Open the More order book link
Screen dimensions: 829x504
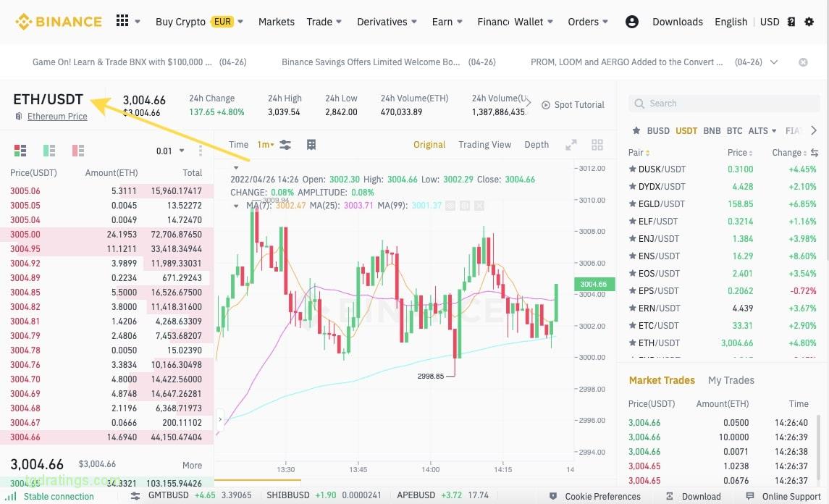pos(193,466)
